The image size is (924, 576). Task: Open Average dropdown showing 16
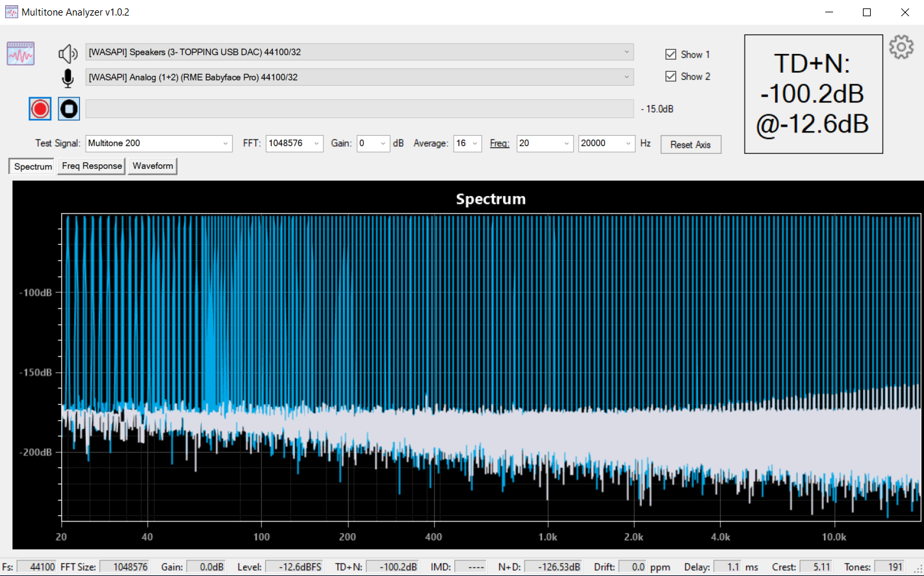click(467, 144)
